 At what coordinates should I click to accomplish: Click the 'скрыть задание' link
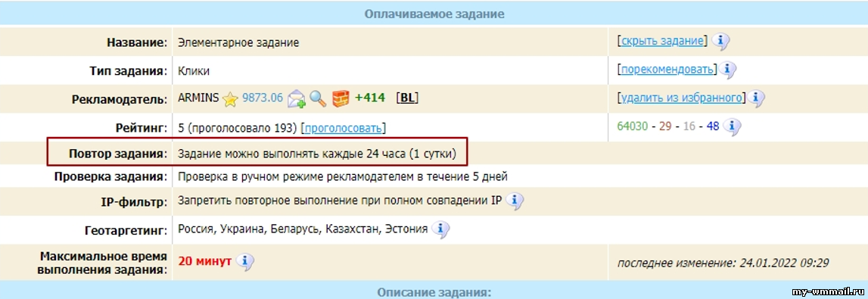[x=662, y=40]
